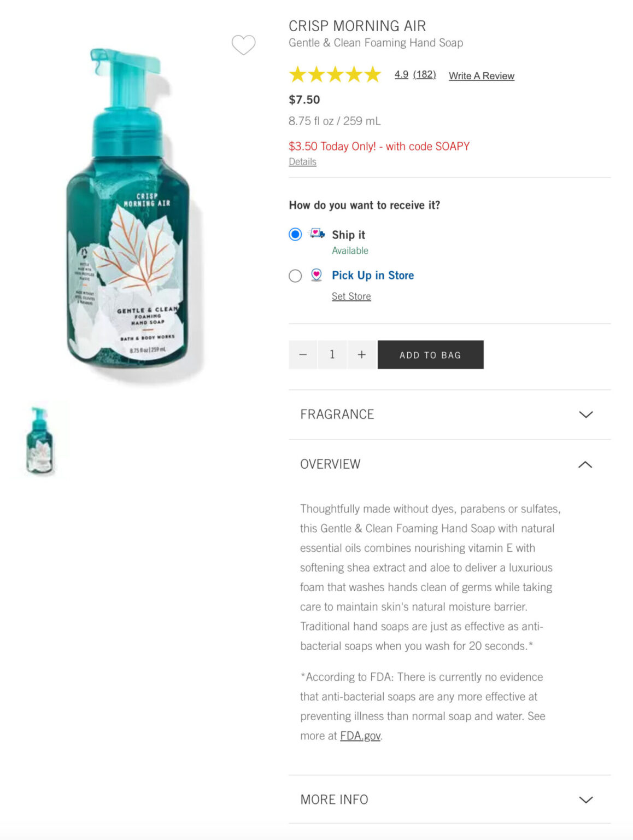Select the Ship it radio button

tap(295, 235)
